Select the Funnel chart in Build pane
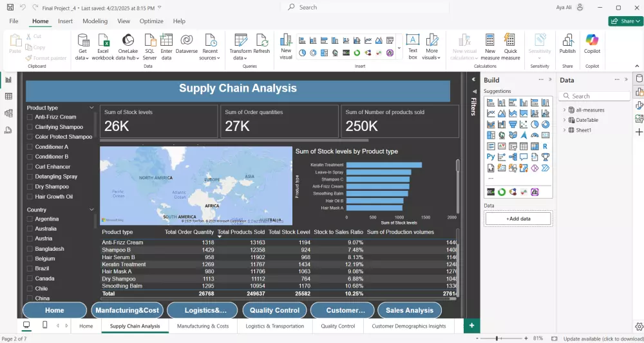Screen dimensions: 644x343 pyautogui.click(x=513, y=124)
